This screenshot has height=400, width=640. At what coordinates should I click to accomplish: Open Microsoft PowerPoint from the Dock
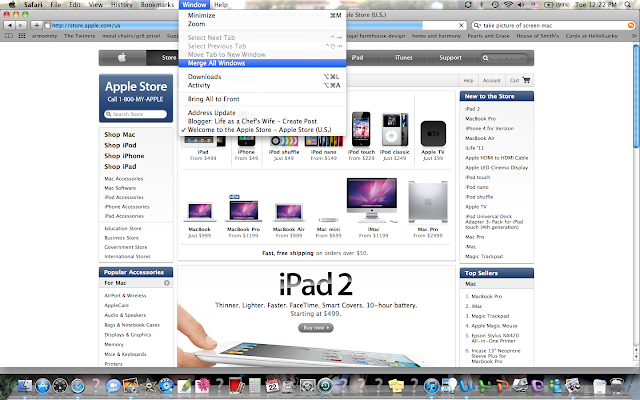tap(502, 385)
